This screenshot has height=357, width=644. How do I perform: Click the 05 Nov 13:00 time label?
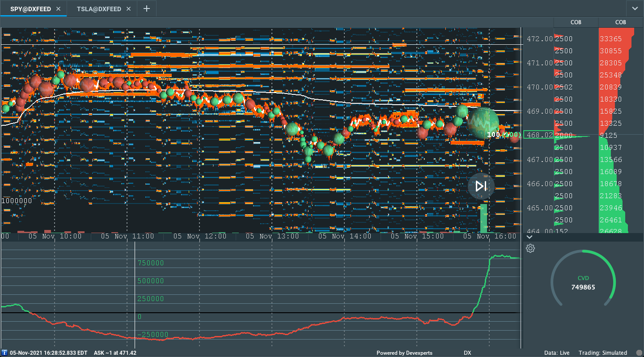point(272,236)
